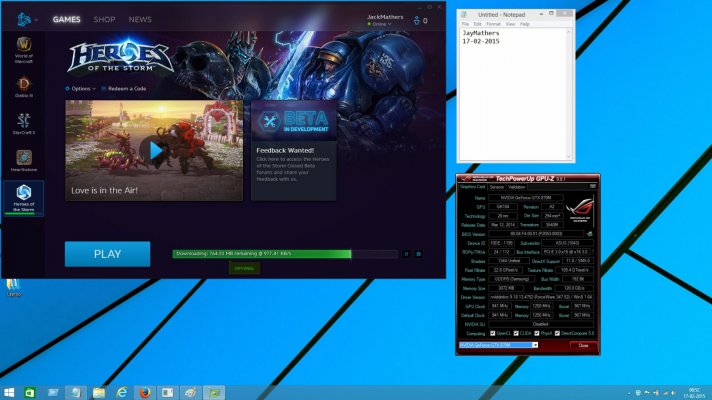Click the Driver Version field in GPU-Z

541,297
